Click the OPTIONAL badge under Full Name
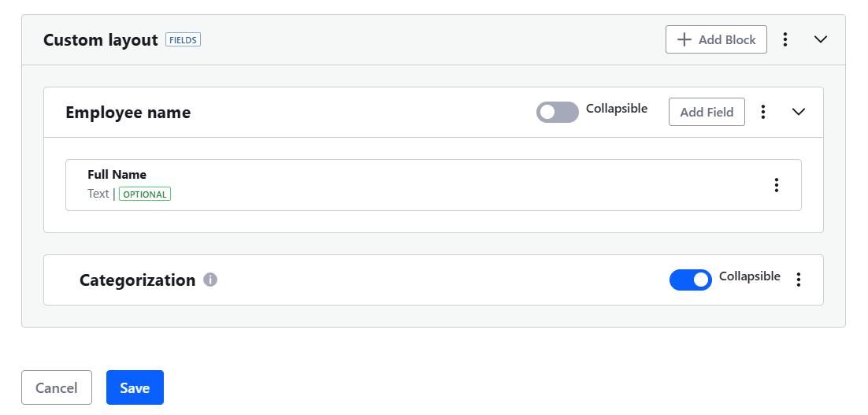This screenshot has width=868, height=415. pos(145,195)
